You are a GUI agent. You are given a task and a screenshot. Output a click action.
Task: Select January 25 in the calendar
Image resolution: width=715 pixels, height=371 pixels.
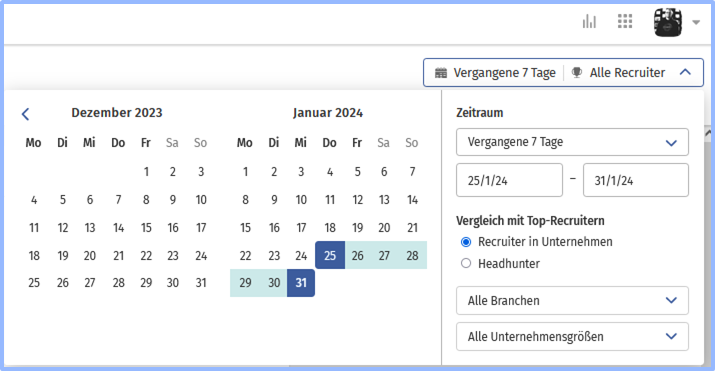pyautogui.click(x=330, y=255)
